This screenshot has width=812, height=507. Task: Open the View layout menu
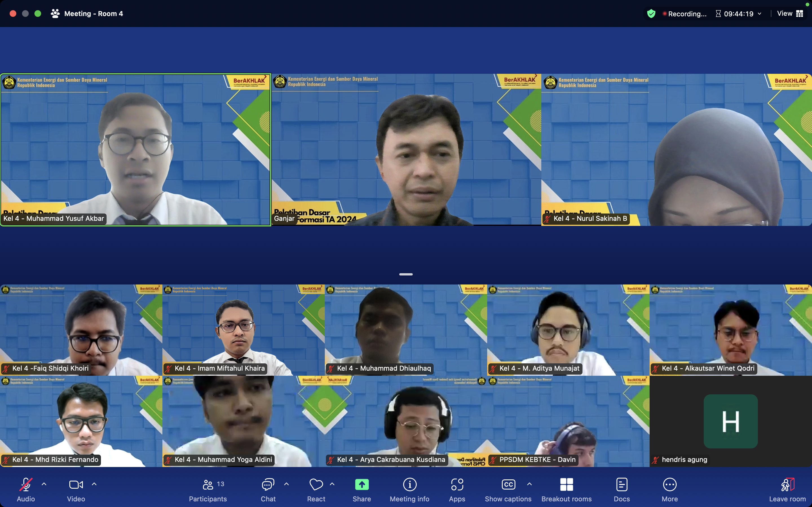(x=790, y=14)
